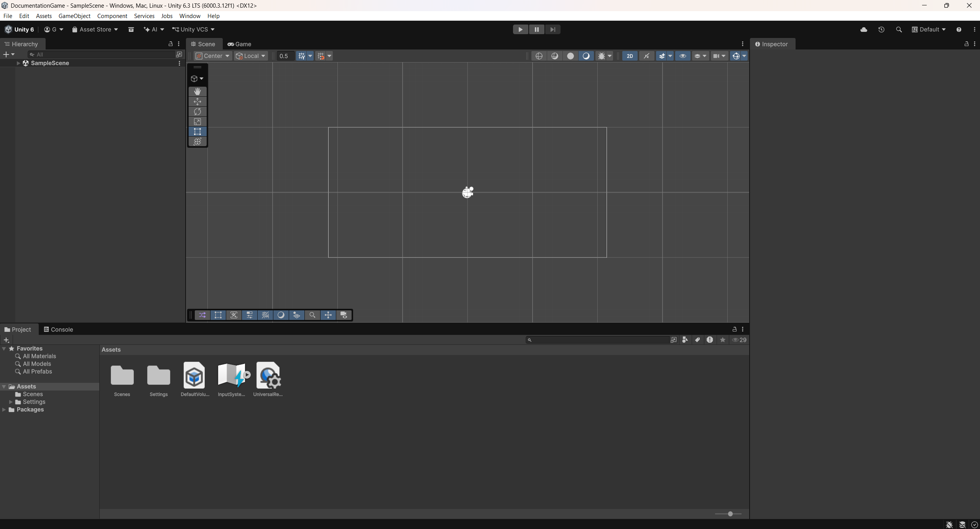This screenshot has height=529, width=980.
Task: Toggle the scene visibility eye icon
Action: click(x=683, y=56)
